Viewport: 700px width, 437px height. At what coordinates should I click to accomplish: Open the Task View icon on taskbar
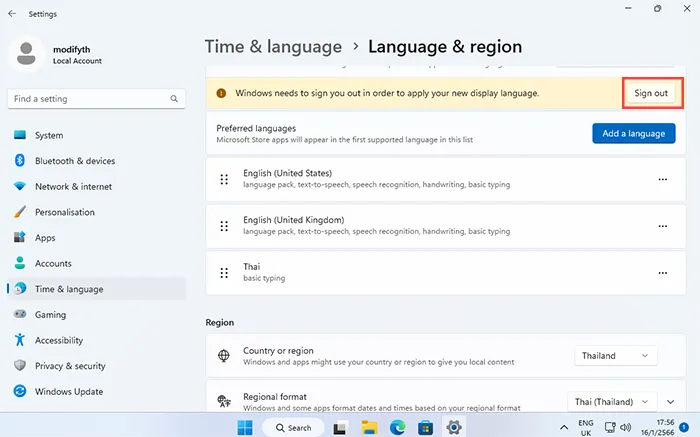[340, 428]
